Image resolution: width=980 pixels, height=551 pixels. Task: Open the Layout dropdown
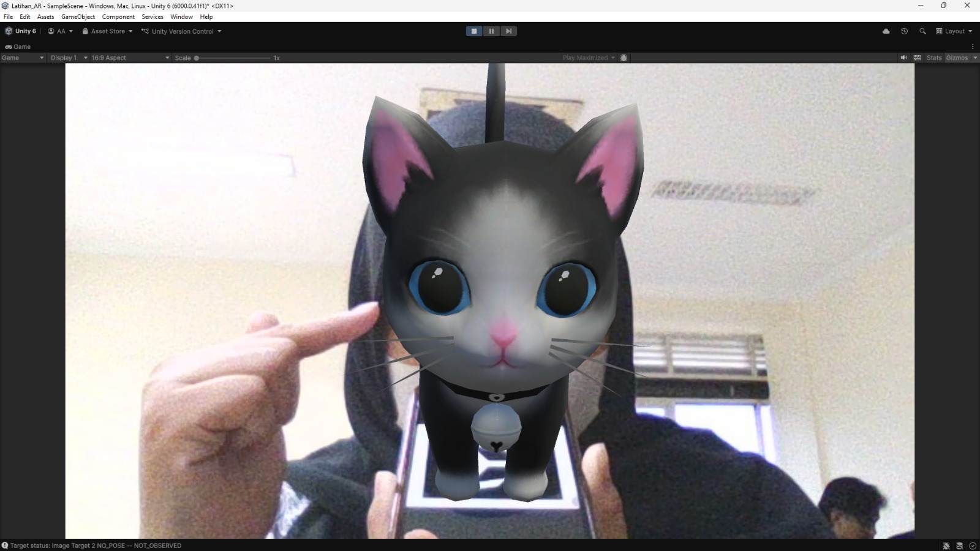[x=954, y=31]
